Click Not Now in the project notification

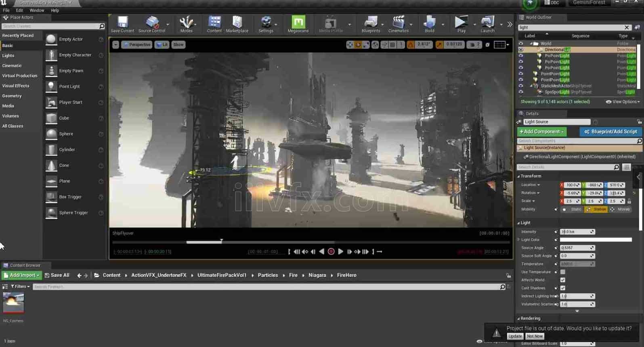[535, 336]
